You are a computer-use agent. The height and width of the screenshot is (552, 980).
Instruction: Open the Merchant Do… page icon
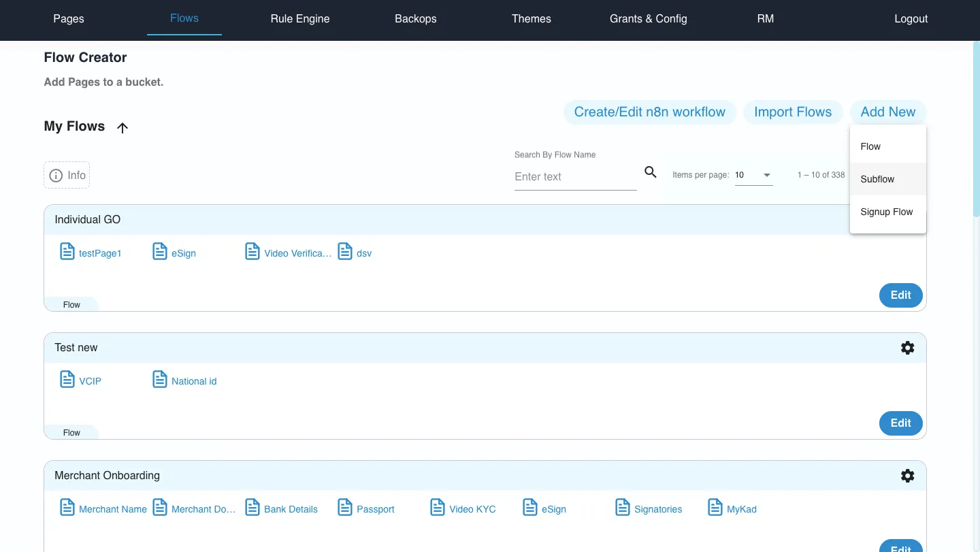pos(160,508)
